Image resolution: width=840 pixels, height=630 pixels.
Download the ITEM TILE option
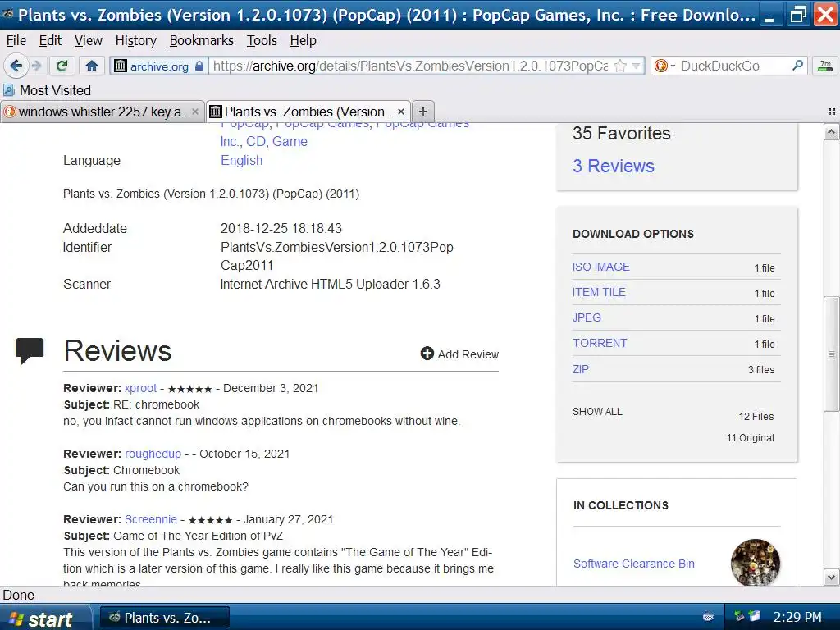(x=599, y=293)
